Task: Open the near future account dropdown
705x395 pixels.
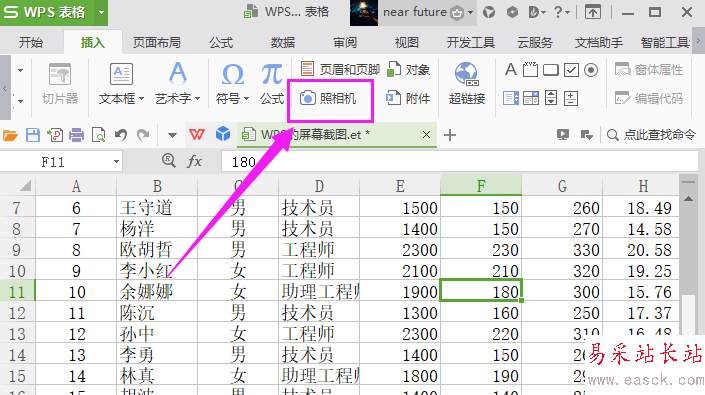Action: tap(470, 12)
